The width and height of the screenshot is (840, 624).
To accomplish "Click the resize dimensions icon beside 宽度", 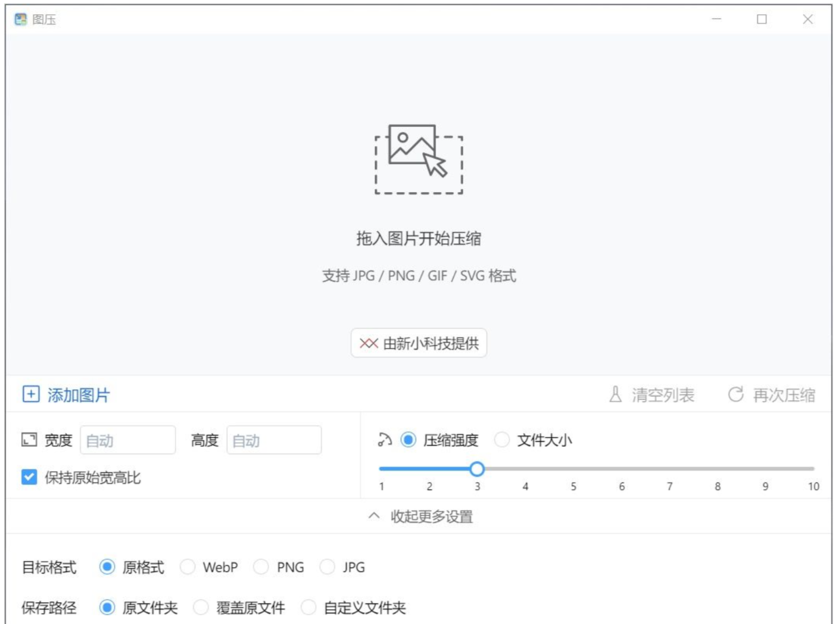I will [x=29, y=440].
